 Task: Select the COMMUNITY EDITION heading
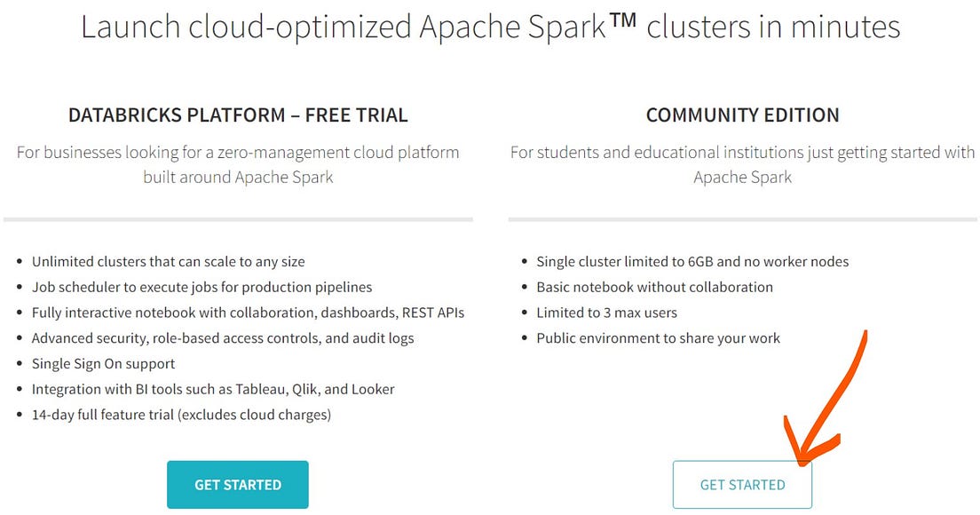(742, 115)
